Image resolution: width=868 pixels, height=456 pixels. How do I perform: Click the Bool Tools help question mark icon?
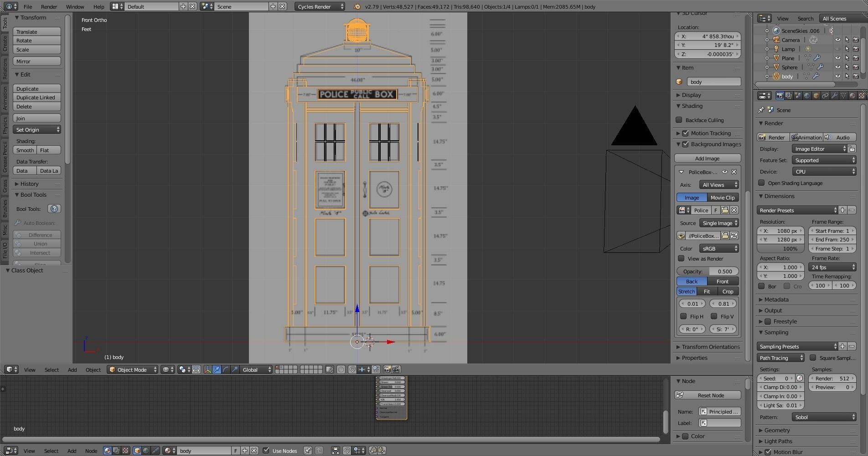point(54,209)
